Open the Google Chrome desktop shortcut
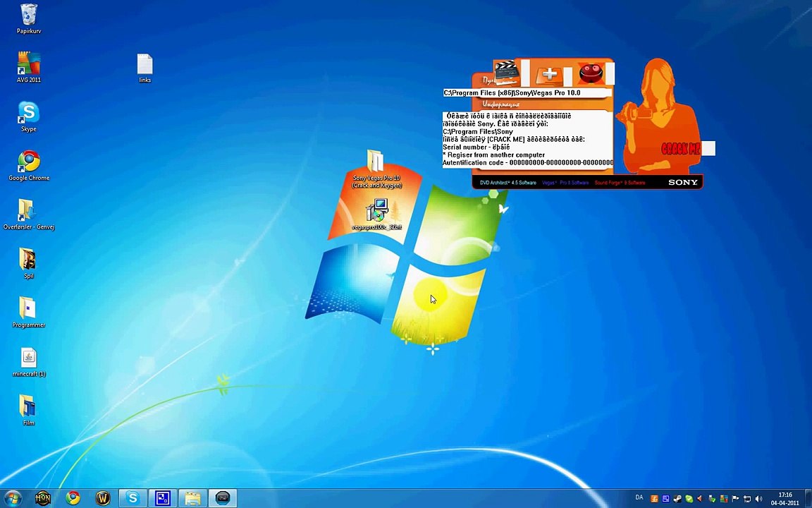This screenshot has height=508, width=812. 29,166
